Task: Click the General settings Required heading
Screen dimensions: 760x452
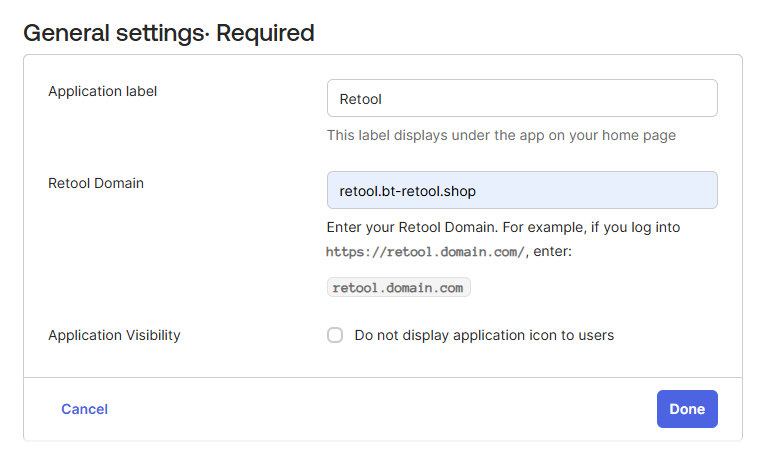Action: point(169,33)
